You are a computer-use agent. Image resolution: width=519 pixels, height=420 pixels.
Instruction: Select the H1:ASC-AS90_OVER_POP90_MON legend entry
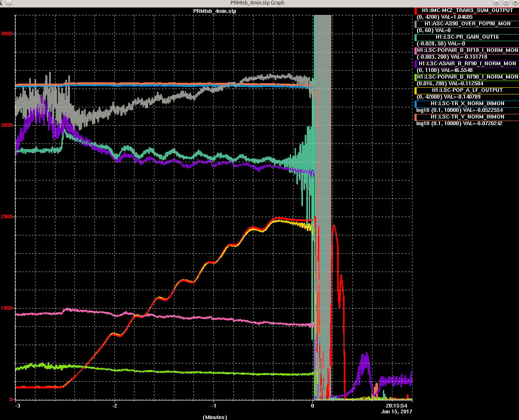(467, 24)
